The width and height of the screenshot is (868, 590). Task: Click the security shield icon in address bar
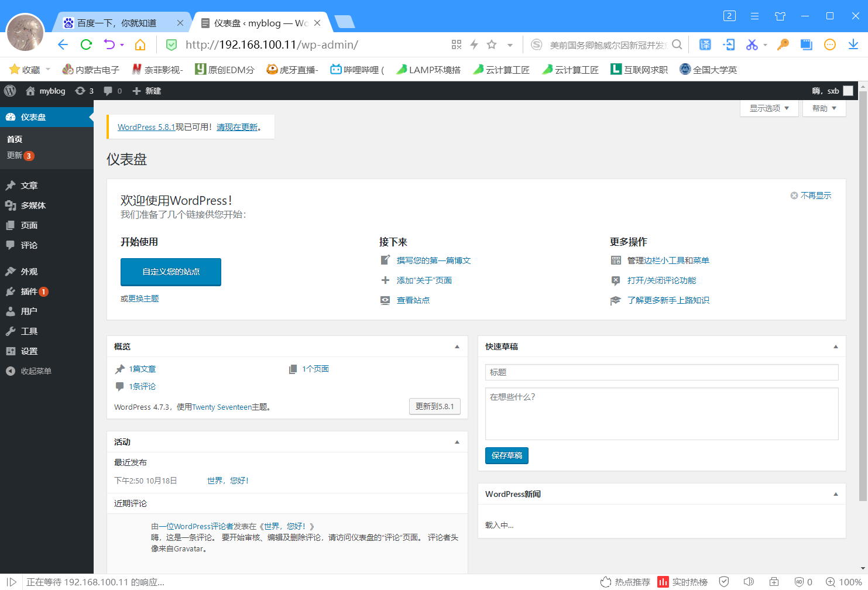(x=171, y=44)
